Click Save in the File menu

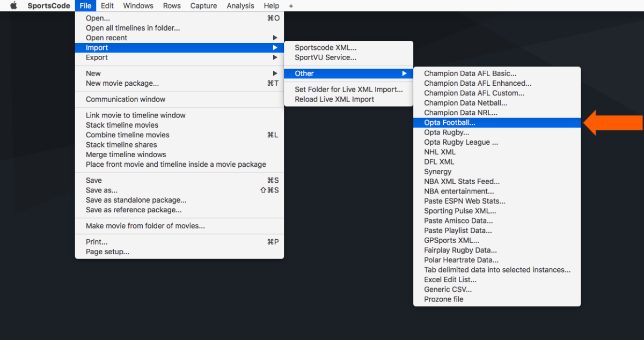pos(179,181)
